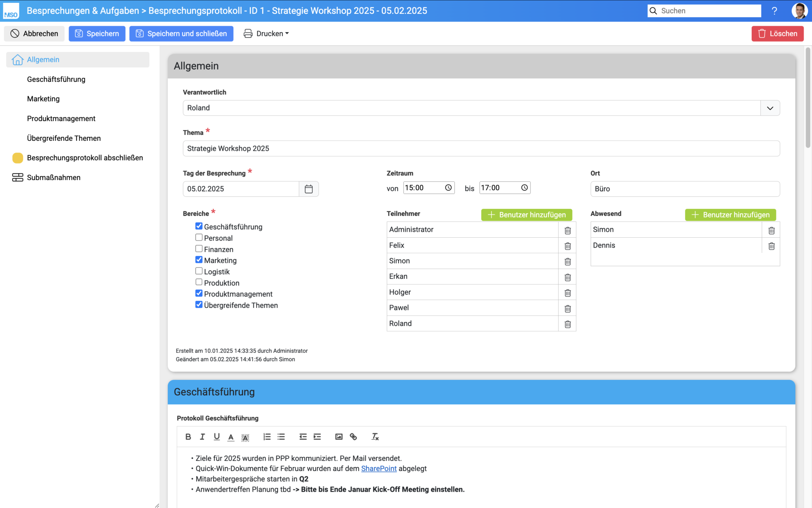Open Submaßnahmen in the sidebar
Screen dimensions: 812x508
pos(54,177)
